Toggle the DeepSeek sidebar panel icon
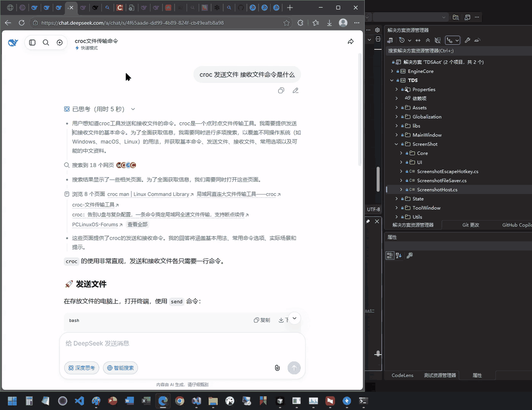The height and width of the screenshot is (410, 532). click(x=32, y=42)
